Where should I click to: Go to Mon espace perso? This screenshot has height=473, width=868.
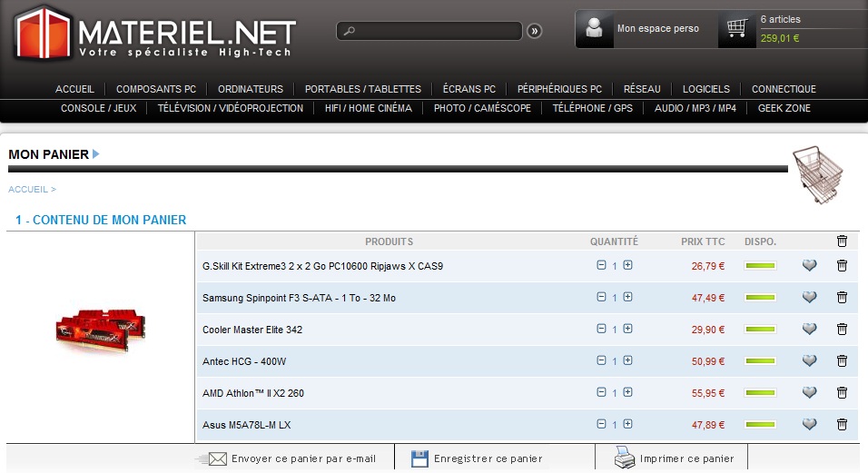658,28
